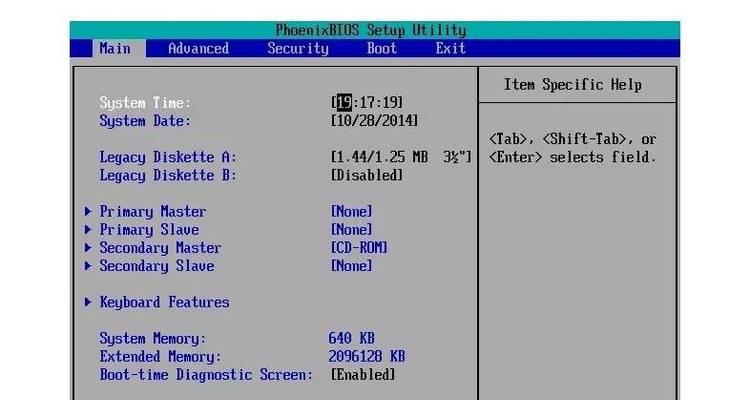Click the 640 KB value
Viewport: 750px width, 400px height.
[x=352, y=338]
